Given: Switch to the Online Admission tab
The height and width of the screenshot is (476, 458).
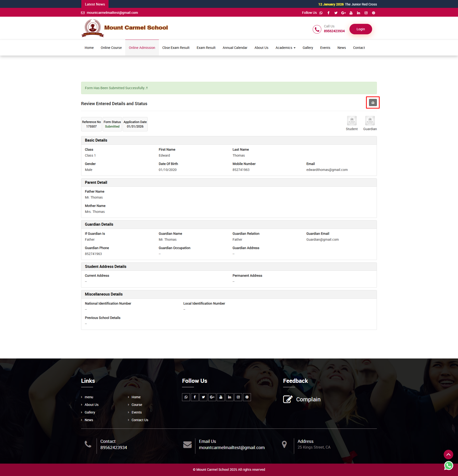Looking at the screenshot, I should coord(142,48).
